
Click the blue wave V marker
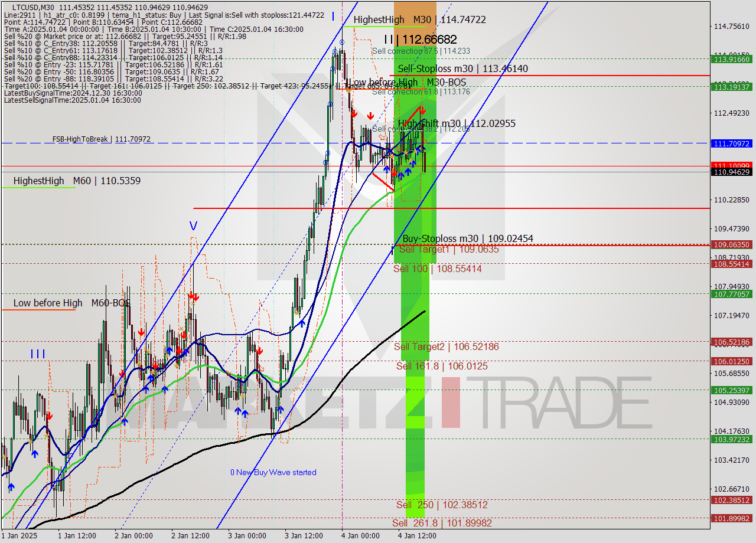click(193, 225)
